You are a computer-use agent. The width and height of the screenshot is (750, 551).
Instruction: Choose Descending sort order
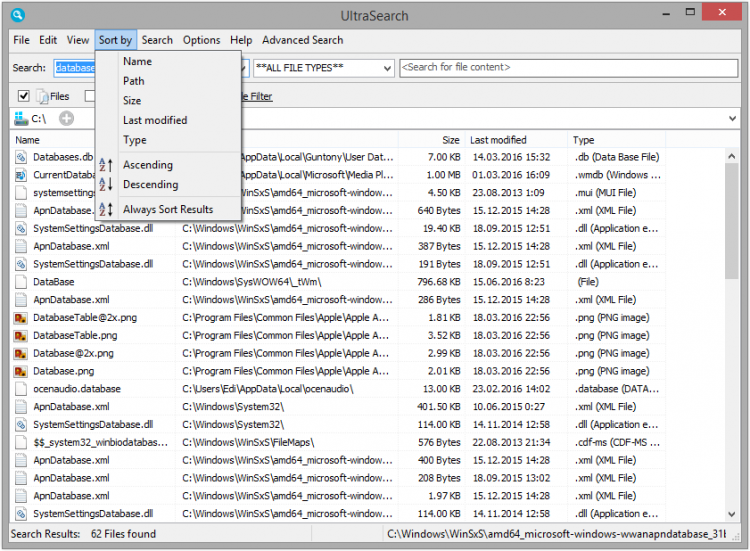point(168,184)
